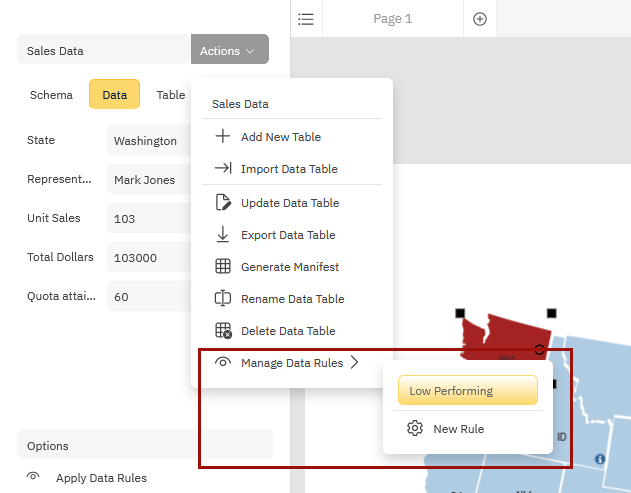The width and height of the screenshot is (631, 493).
Task: Open the Actions dropdown
Action: [x=229, y=51]
